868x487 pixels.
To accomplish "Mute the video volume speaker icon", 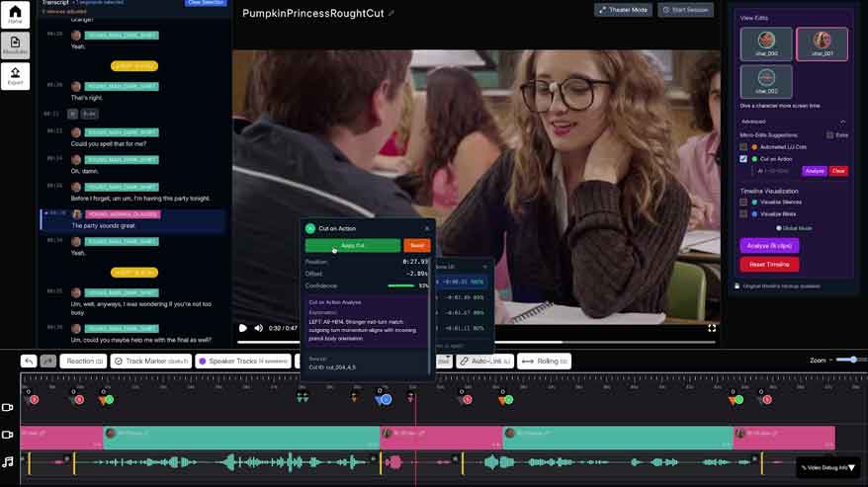I will point(258,328).
